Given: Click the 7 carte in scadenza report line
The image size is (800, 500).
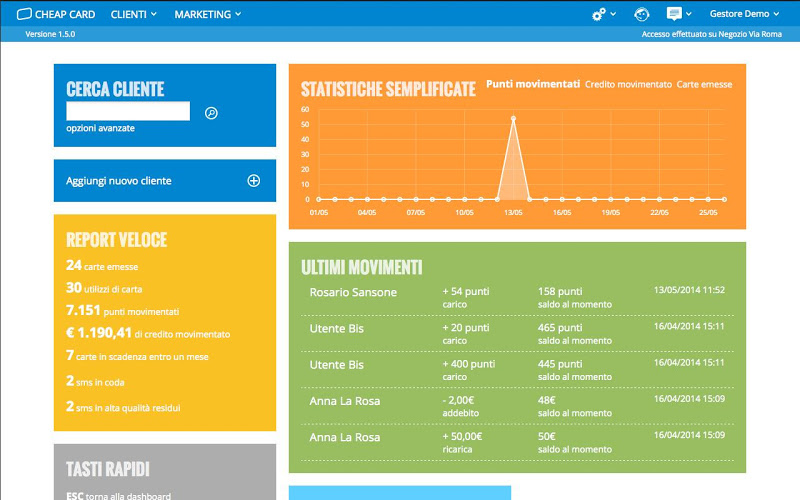Looking at the screenshot, I should (137, 356).
